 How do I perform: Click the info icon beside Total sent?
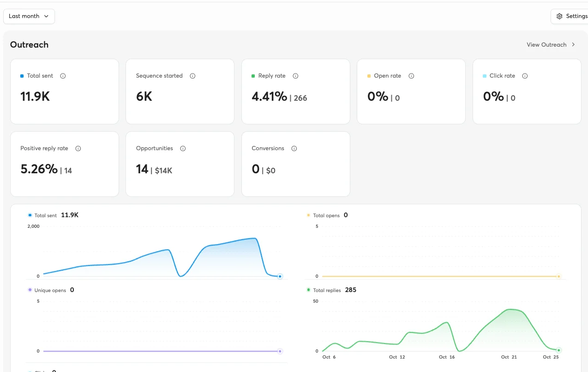pyautogui.click(x=63, y=76)
